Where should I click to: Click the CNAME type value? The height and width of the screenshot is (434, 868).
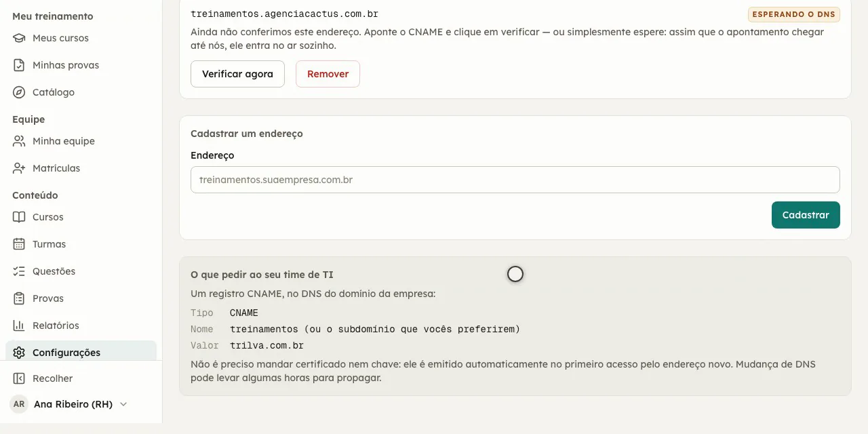244,313
